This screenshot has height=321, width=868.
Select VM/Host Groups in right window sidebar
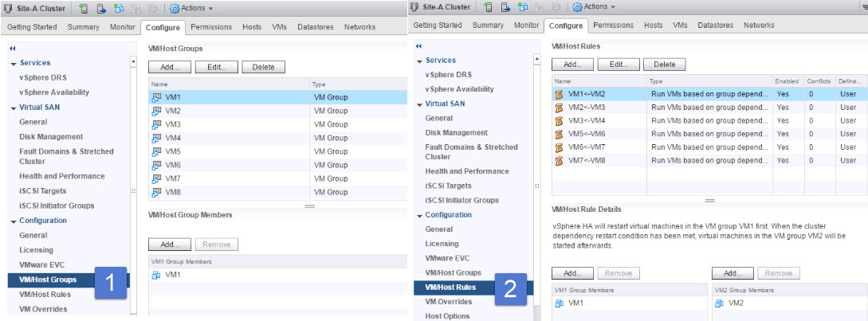[453, 273]
